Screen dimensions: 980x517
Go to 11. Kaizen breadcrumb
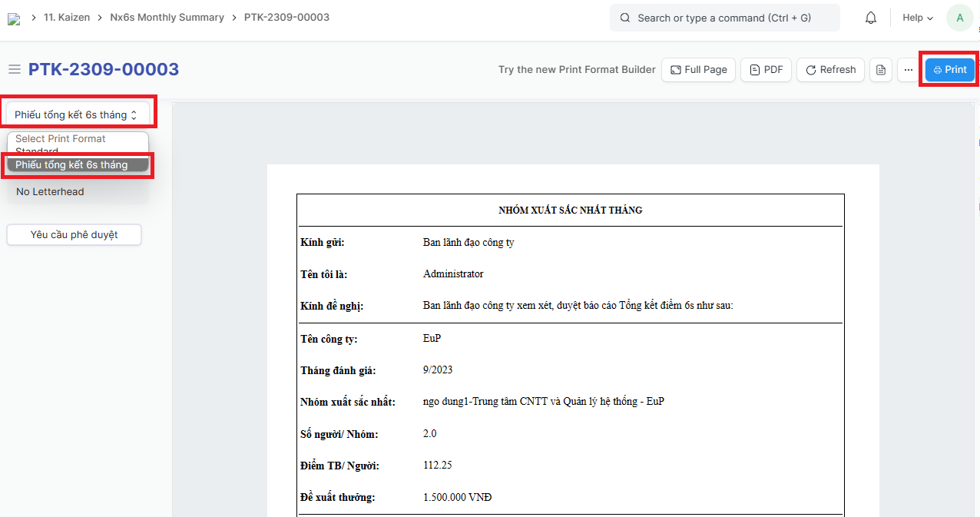click(x=66, y=17)
